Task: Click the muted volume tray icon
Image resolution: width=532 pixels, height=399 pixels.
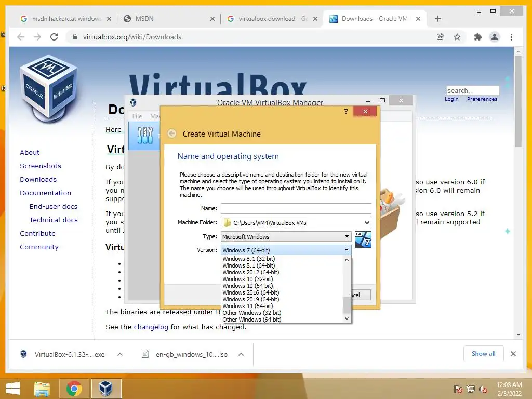Action: click(x=483, y=389)
